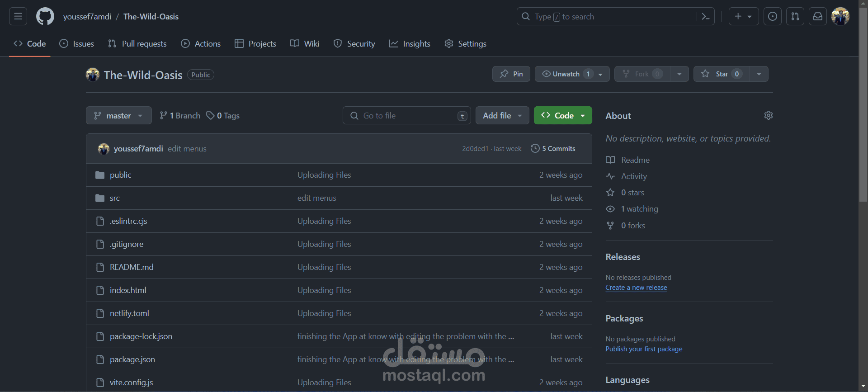Click the public folder icon
The image size is (868, 392).
click(100, 175)
